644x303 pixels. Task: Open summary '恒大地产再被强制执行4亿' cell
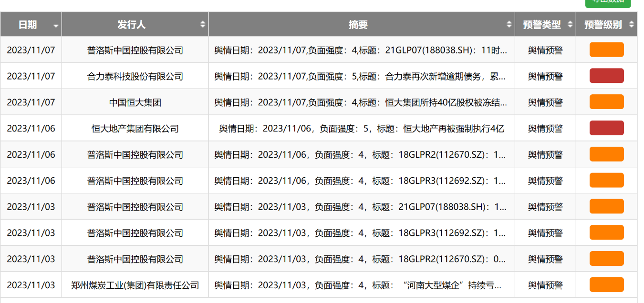(x=362, y=129)
